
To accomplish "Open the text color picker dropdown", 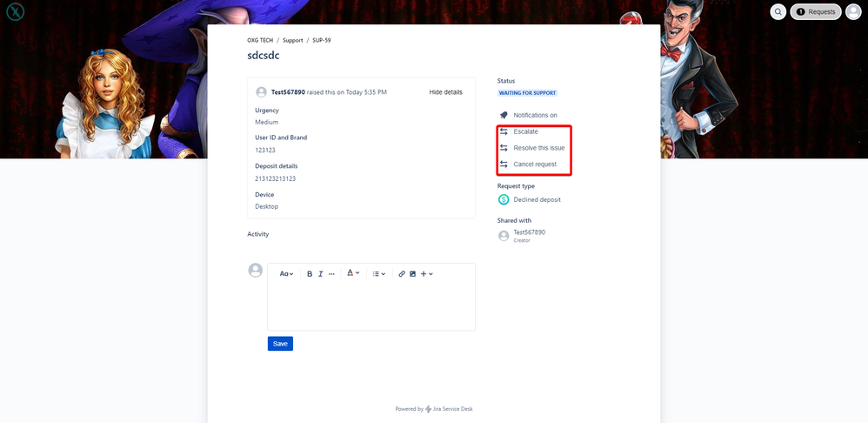I will click(353, 273).
